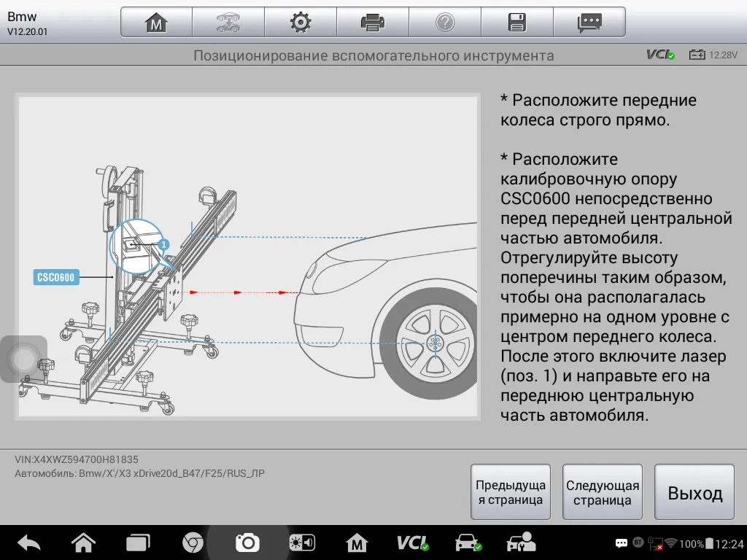Open the MaxiSys home M toolbar icon
Viewport: 747px width, 560px height.
[156, 23]
